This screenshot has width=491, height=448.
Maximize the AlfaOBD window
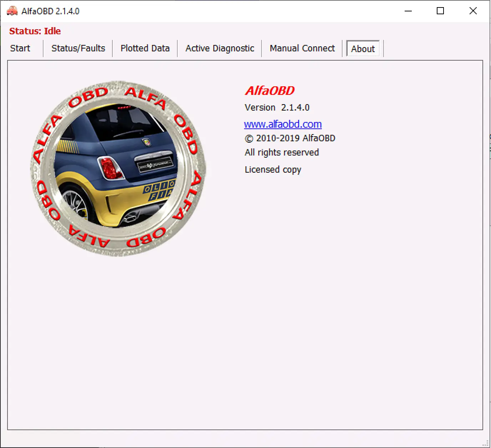(440, 11)
